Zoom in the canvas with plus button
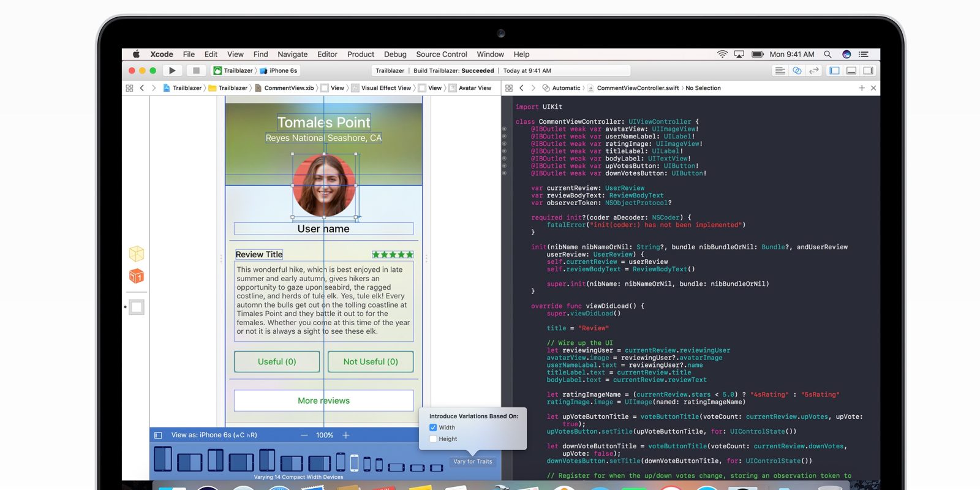This screenshot has height=490, width=980. point(346,435)
